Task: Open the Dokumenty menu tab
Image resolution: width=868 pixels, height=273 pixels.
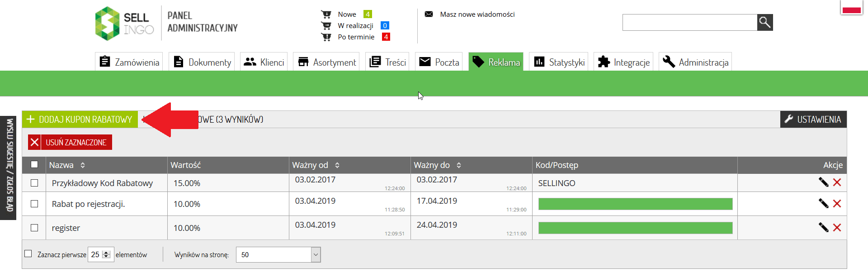Action: [x=202, y=62]
